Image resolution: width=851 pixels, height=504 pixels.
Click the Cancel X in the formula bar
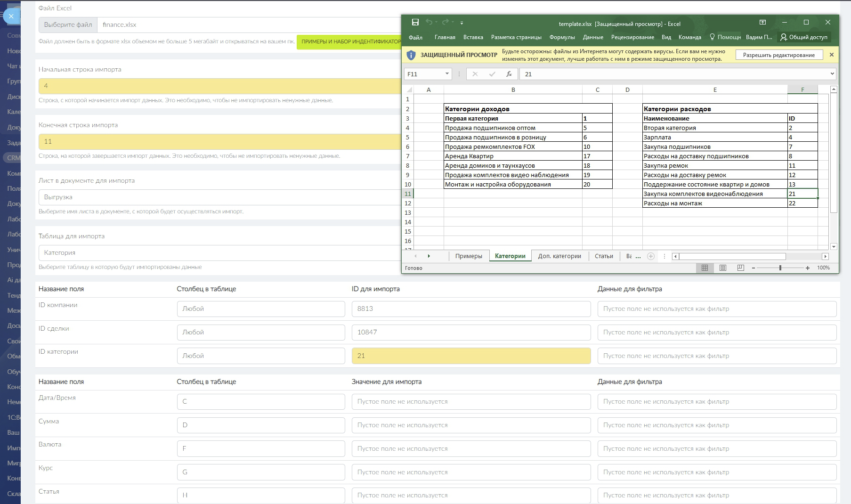point(475,74)
